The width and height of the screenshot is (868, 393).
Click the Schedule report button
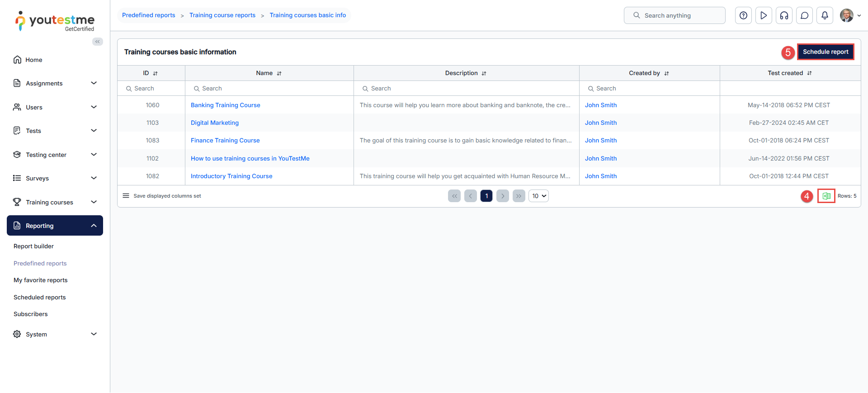click(x=825, y=52)
